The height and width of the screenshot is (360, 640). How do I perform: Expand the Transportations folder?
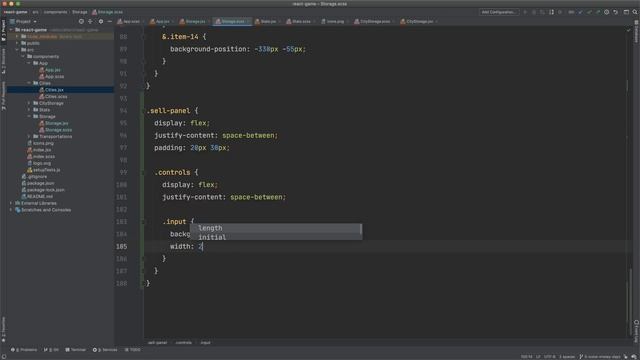29,136
